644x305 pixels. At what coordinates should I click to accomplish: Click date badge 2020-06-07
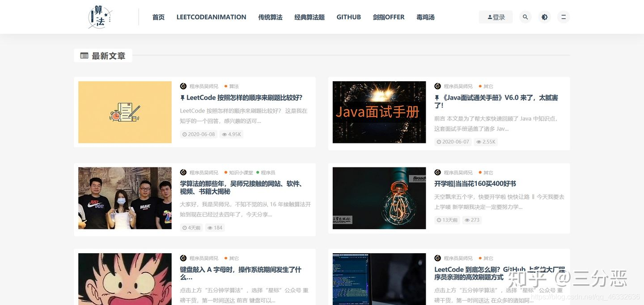pyautogui.click(x=453, y=142)
